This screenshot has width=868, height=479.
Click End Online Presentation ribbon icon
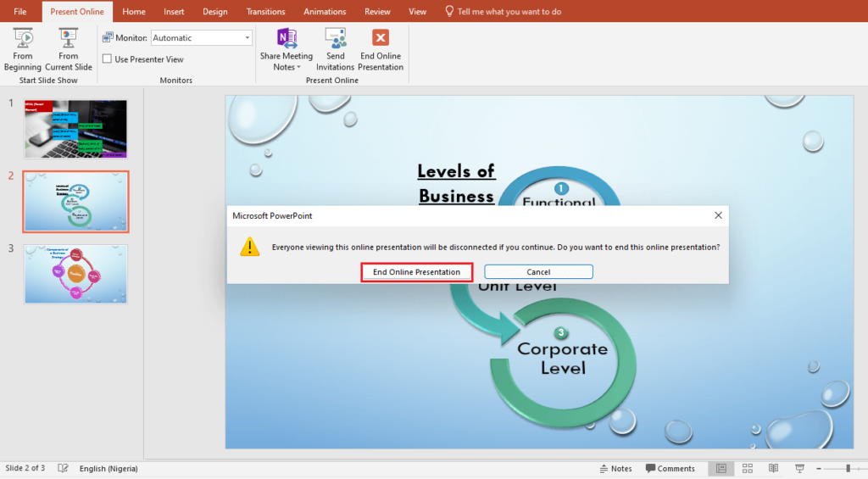[x=381, y=37]
